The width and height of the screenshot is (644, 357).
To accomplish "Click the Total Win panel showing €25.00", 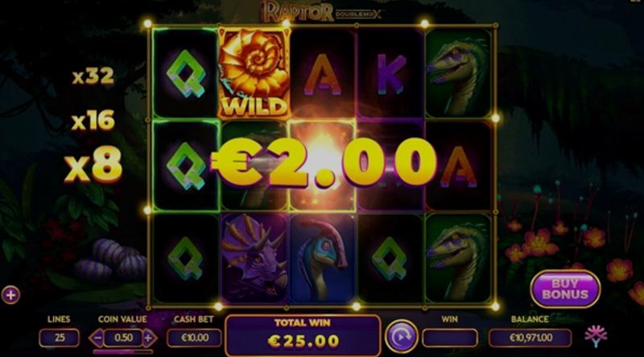I will [x=303, y=335].
